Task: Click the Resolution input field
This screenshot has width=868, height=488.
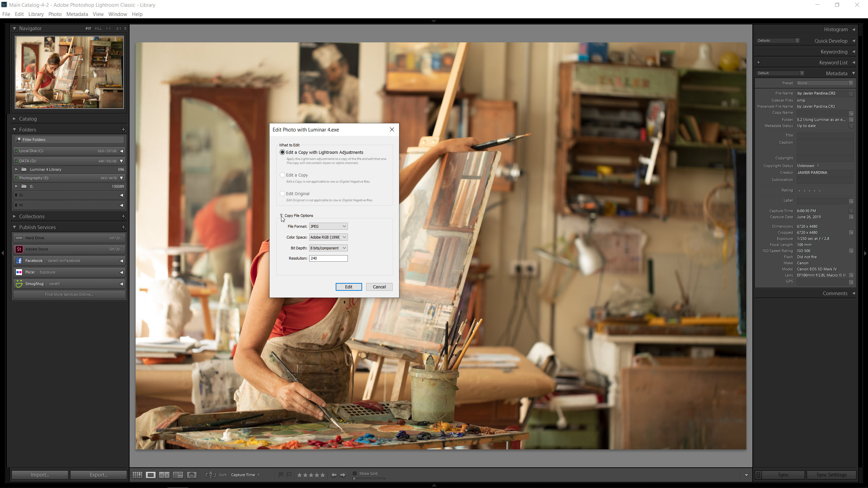Action: point(329,258)
